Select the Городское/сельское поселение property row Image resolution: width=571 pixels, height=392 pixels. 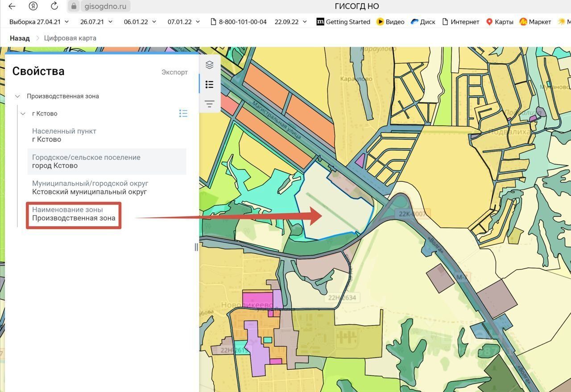point(107,161)
